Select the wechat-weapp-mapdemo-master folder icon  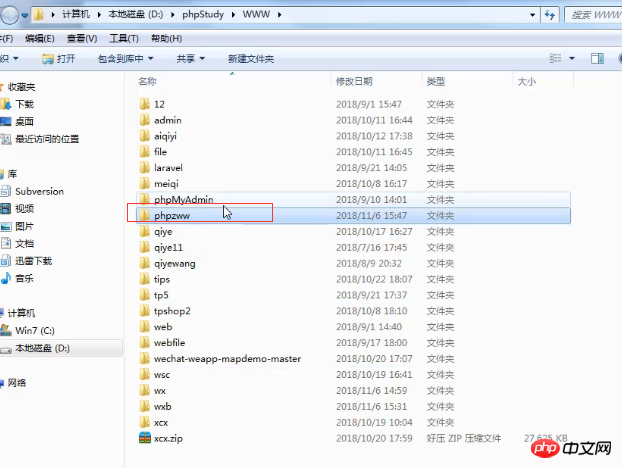(x=145, y=358)
